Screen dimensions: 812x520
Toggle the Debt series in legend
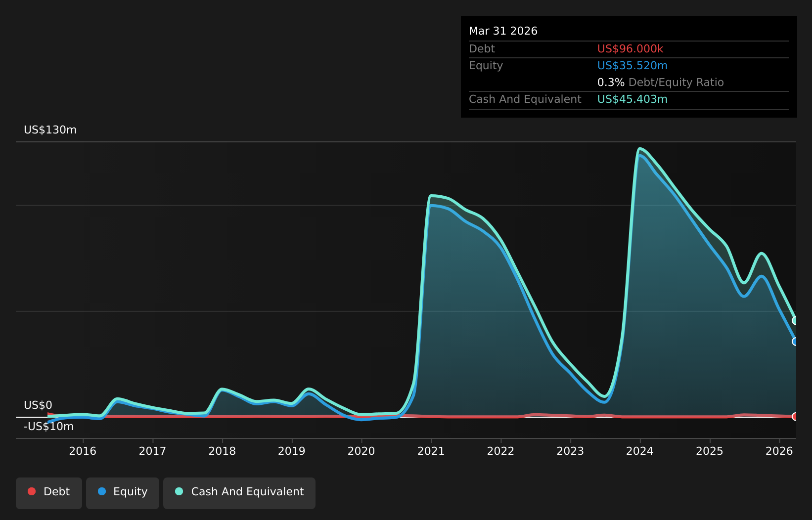point(48,493)
